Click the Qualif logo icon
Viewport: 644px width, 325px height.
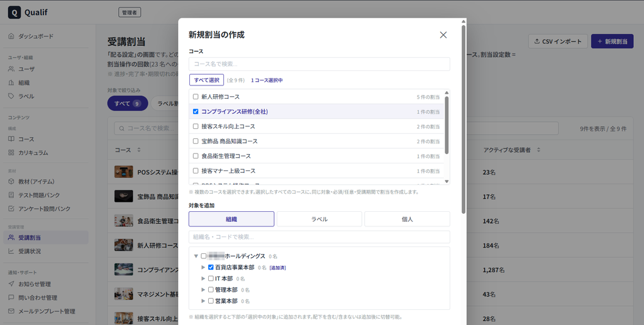[14, 13]
